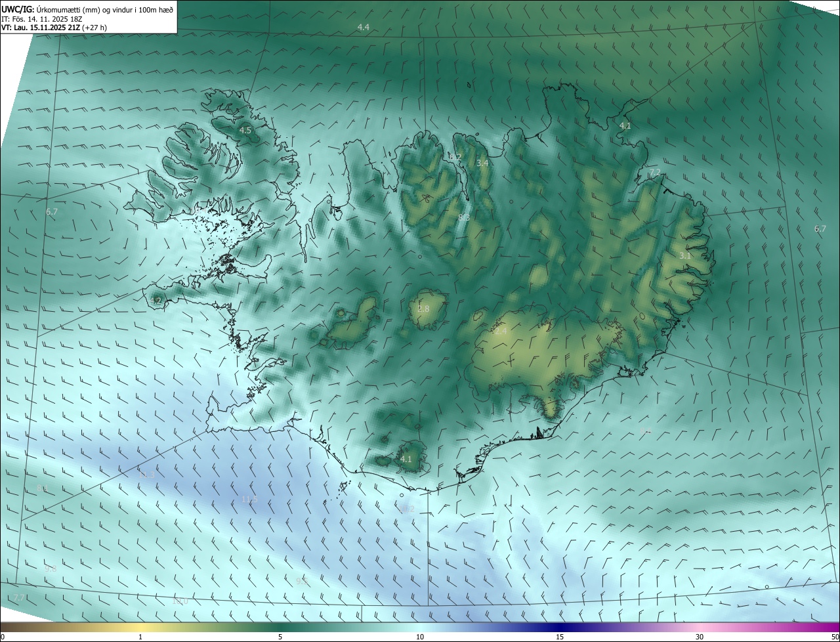Click the colorbar tick label 5
The width and height of the screenshot is (840, 642).
(280, 637)
